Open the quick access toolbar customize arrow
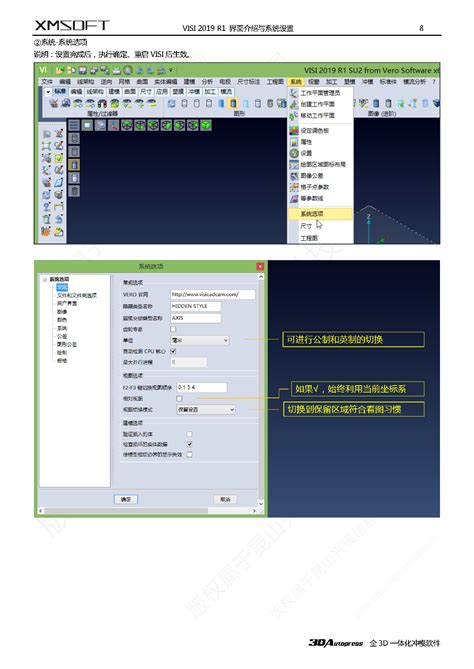The height and width of the screenshot is (669, 474). (x=171, y=70)
